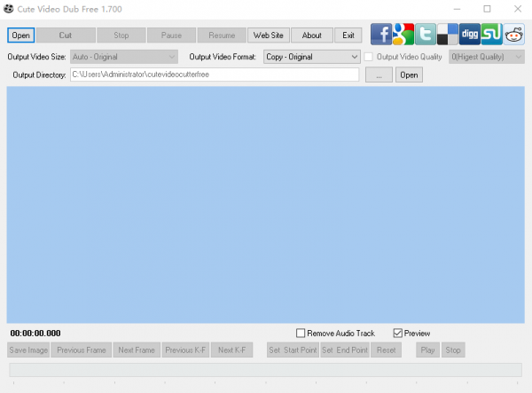Screen dimensions: 532x393
Task: Click the Pause button
Action: pyautogui.click(x=171, y=35)
